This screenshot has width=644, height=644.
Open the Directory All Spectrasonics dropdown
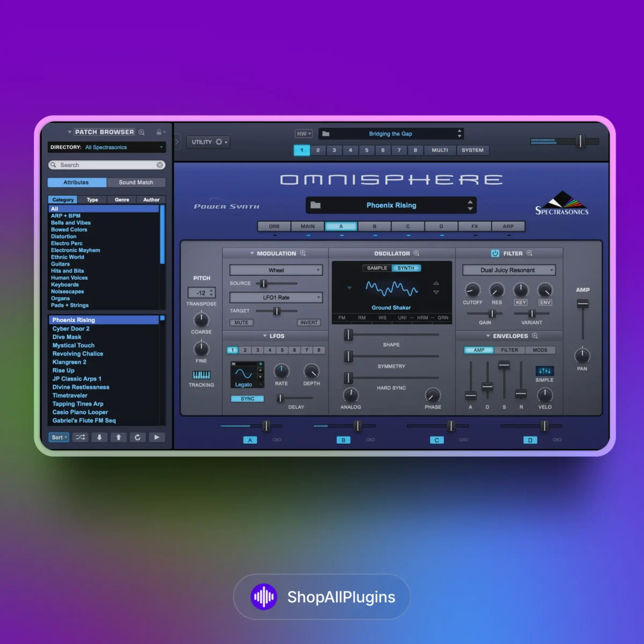(106, 147)
